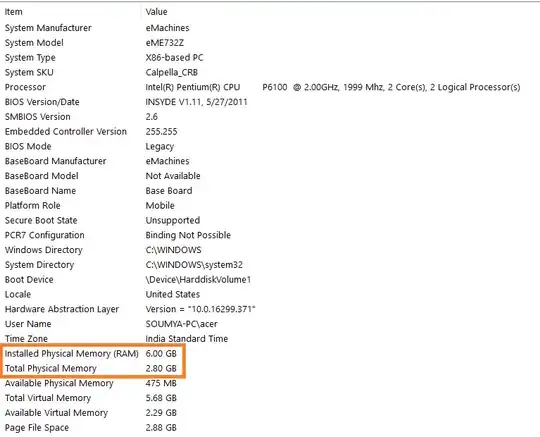
Task: Select the Available Physical Memory label
Action: pyautogui.click(x=59, y=383)
